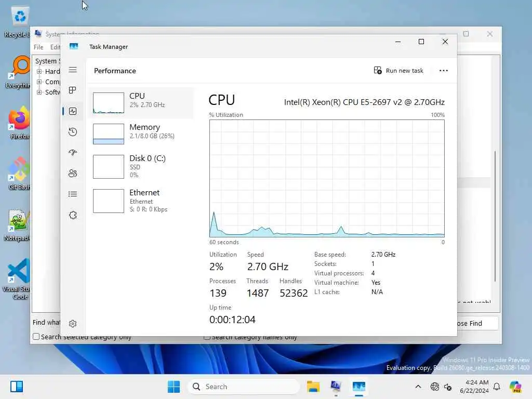Toggle Search selected category only checkbox
532x399 pixels.
coord(36,337)
